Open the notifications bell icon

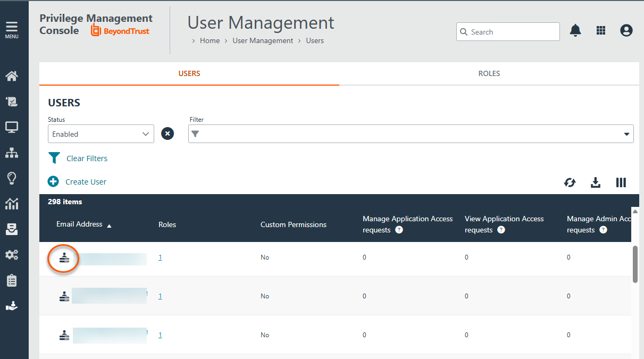(575, 31)
